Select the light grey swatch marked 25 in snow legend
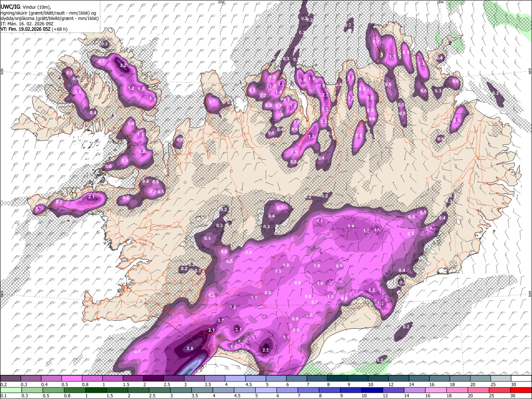 [501, 378]
